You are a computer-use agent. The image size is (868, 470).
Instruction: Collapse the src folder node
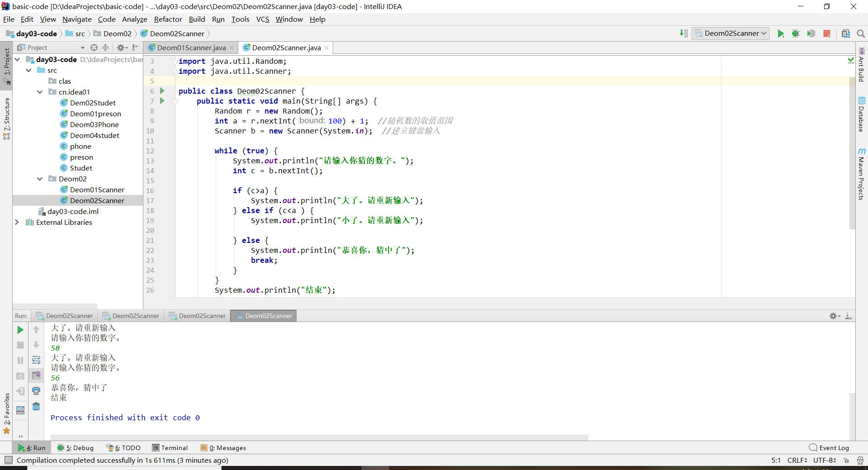28,70
